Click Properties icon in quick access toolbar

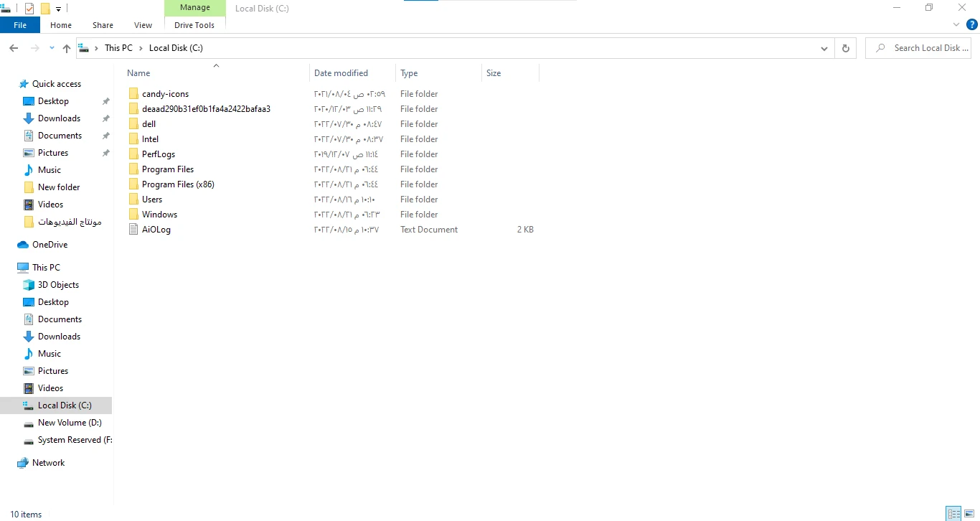29,9
